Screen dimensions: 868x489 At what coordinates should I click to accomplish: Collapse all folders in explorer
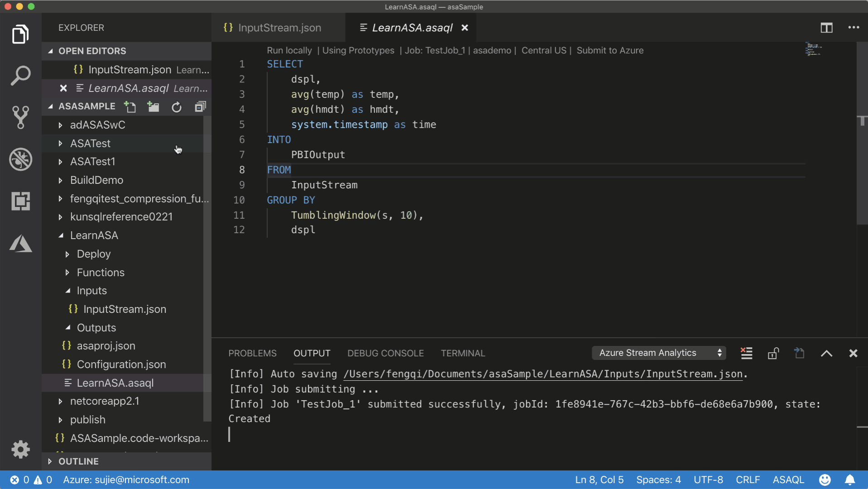coord(200,106)
